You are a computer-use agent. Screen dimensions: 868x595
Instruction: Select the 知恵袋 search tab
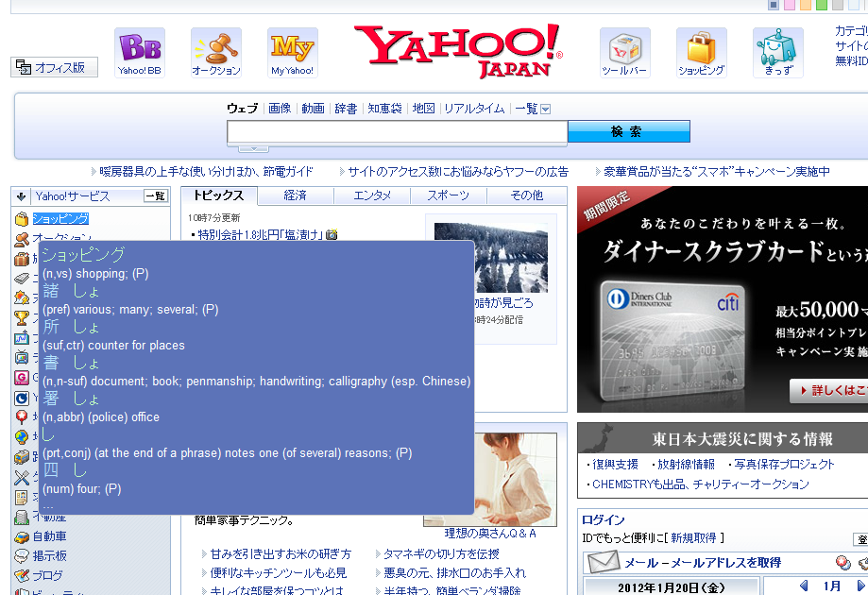tap(384, 109)
